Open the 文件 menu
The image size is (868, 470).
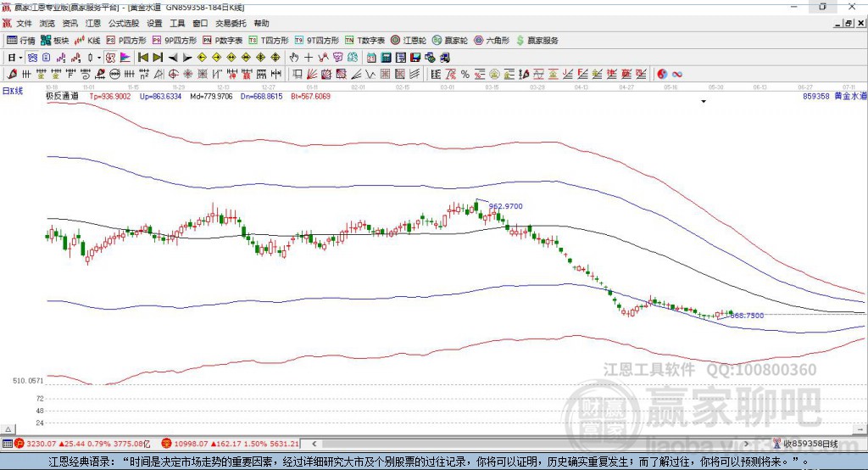click(24, 23)
